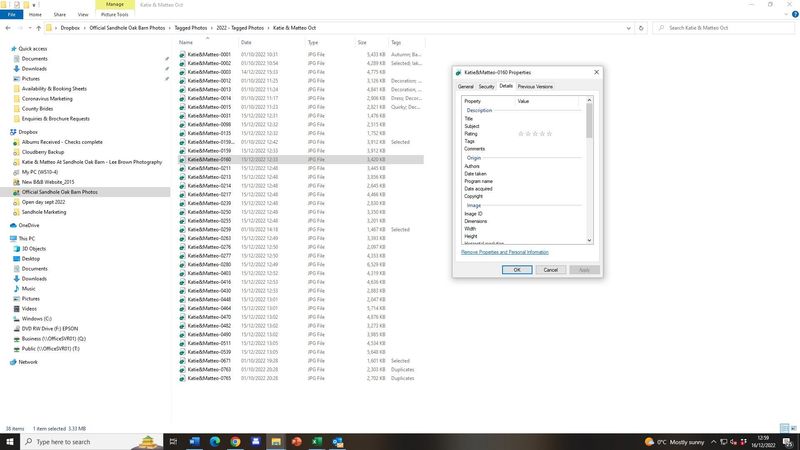Screen dimensions: 800x450
Task: Expand the Network tree node
Action: pos(5,362)
